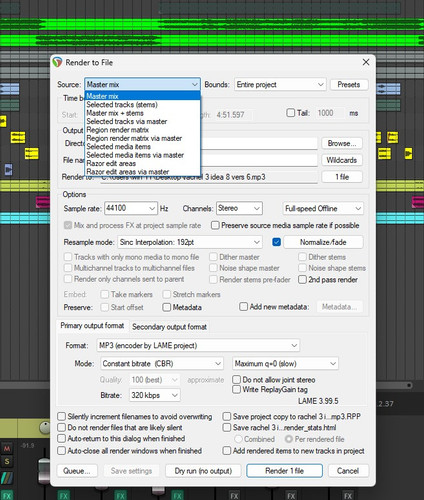
Task: Click Dry run (no output) button
Action: tap(203, 471)
